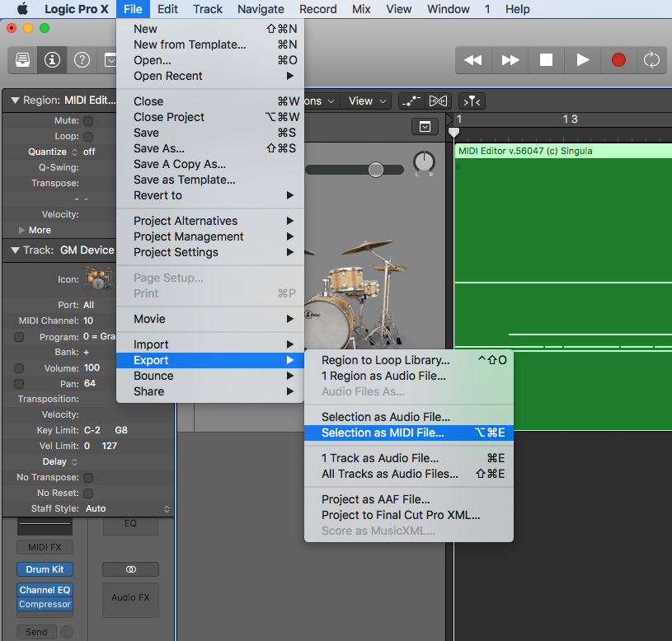Start playback with the Play button
Image resolution: width=672 pixels, height=641 pixels.
[x=582, y=60]
